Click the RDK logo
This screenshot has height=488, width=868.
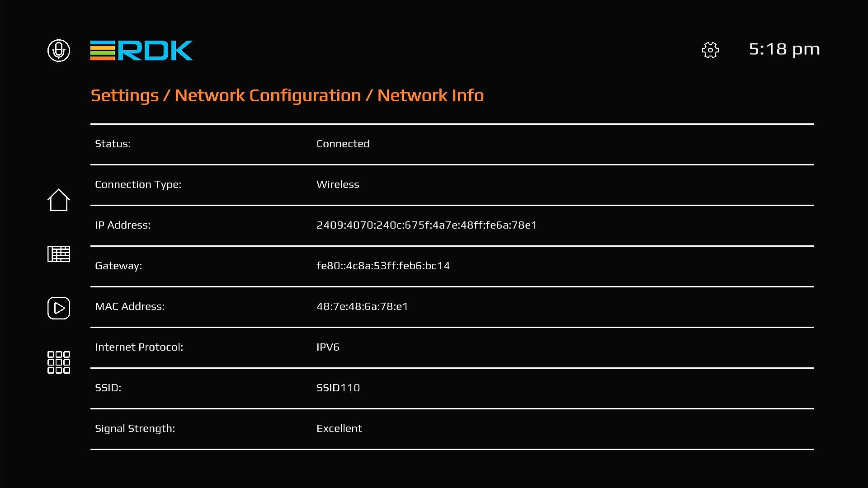pyautogui.click(x=142, y=50)
